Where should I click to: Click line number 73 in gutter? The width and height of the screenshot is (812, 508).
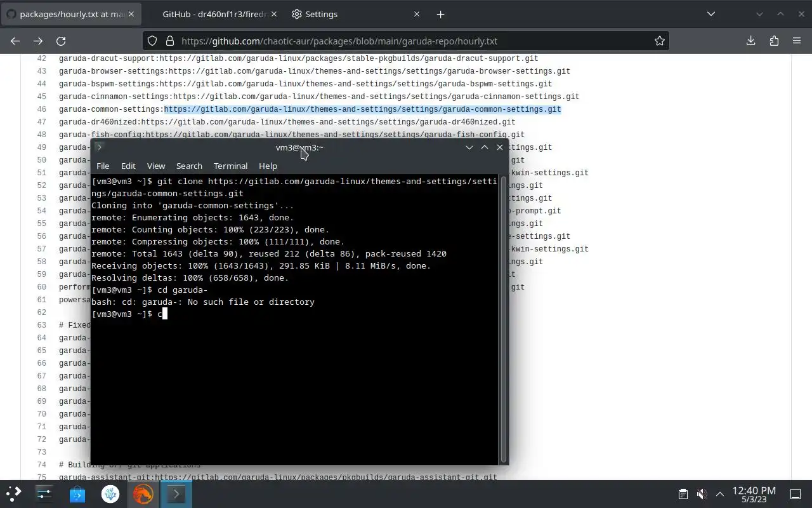(41, 452)
